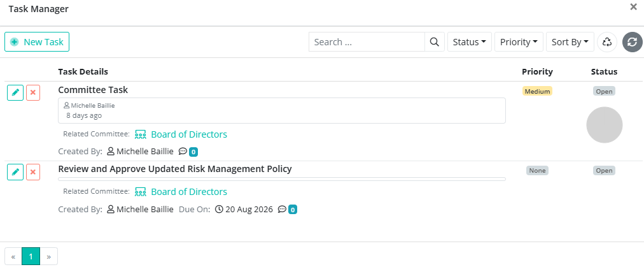Create a New Task

click(37, 42)
